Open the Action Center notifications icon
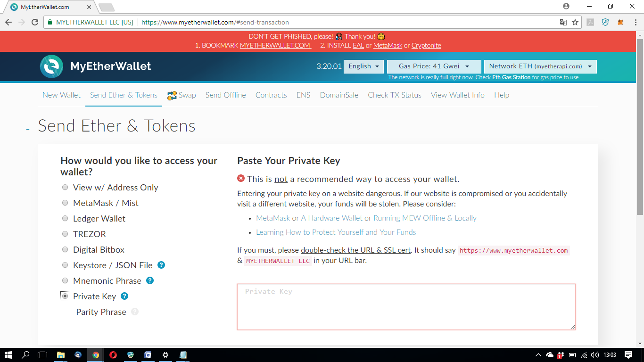644x362 pixels. [628, 355]
